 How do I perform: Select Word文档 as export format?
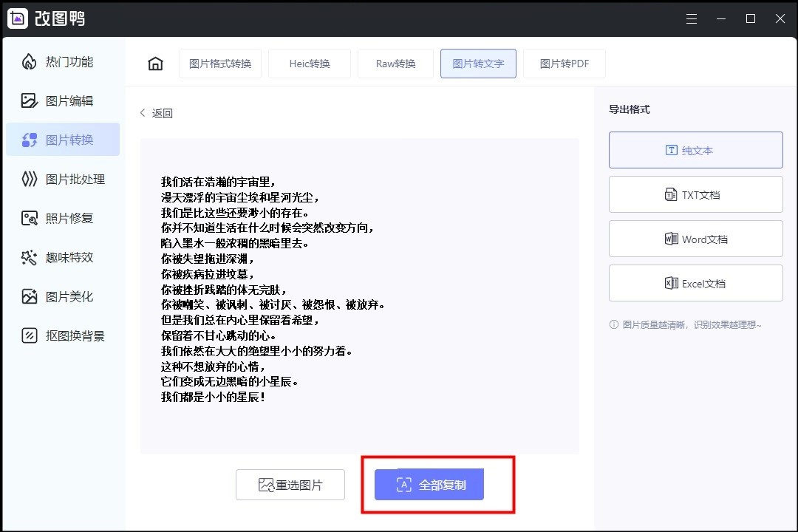pyautogui.click(x=695, y=238)
